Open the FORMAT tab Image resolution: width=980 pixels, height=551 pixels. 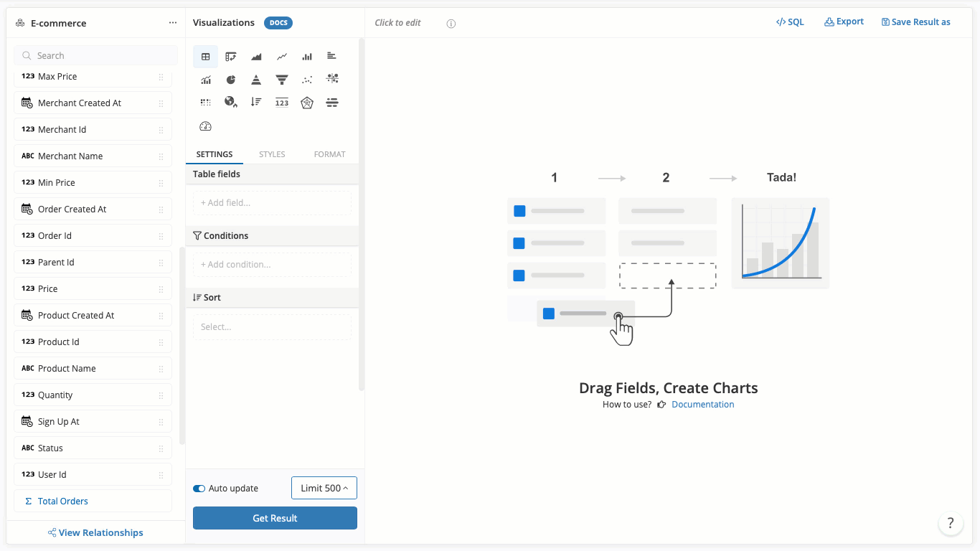click(x=329, y=154)
